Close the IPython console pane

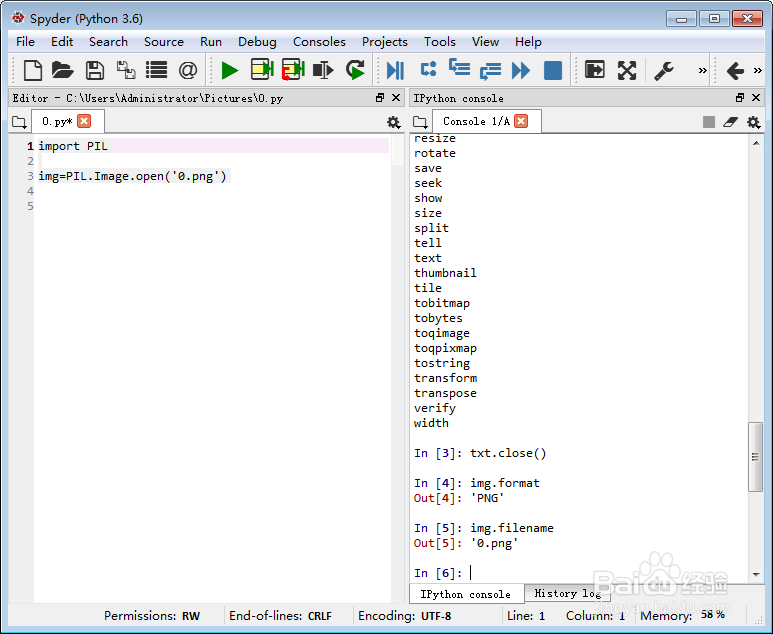756,98
